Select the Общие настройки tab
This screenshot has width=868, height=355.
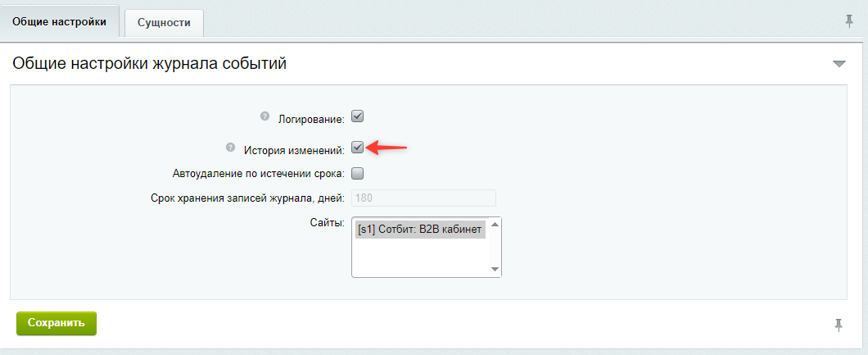coord(59,21)
